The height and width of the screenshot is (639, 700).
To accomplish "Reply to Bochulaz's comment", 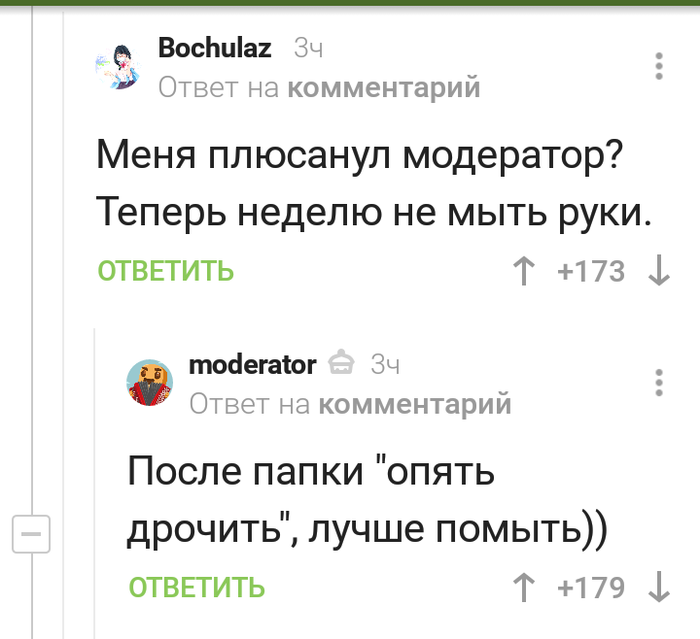I will (166, 270).
